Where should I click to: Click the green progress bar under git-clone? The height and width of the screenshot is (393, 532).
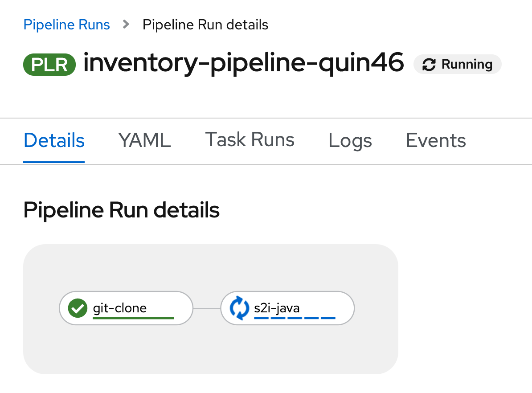[132, 317]
